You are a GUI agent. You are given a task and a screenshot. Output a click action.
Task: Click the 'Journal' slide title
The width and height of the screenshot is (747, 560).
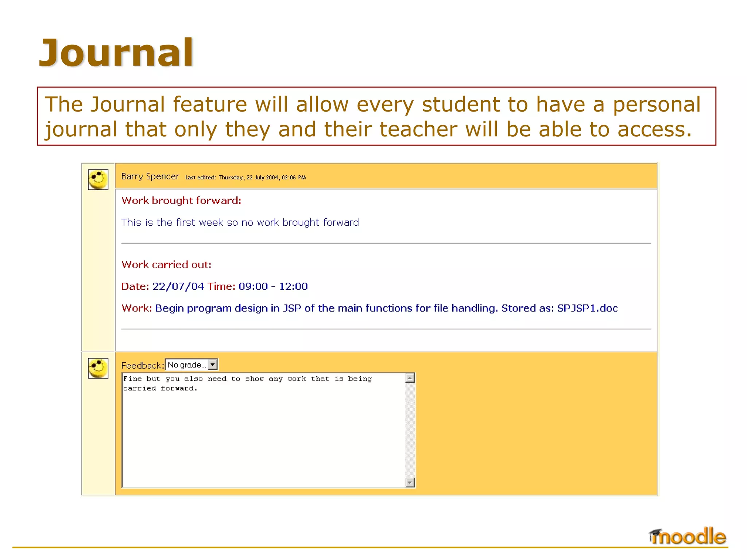116,52
